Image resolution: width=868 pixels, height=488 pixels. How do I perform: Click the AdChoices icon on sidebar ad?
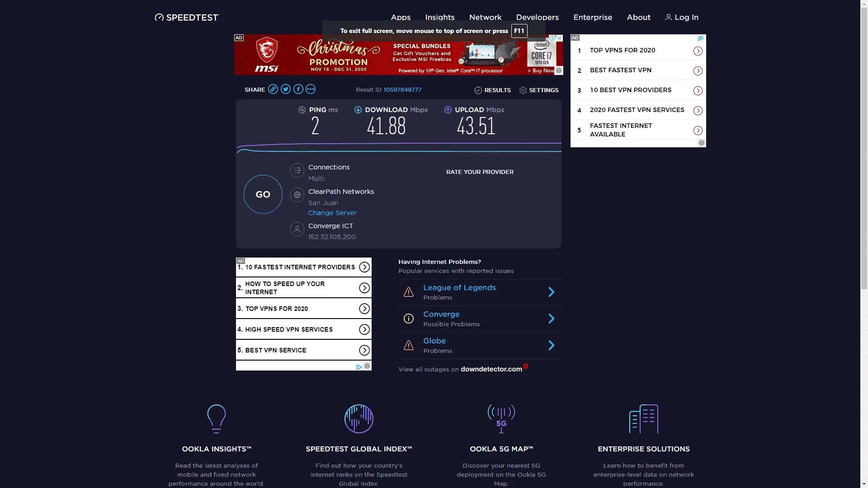pyautogui.click(x=700, y=38)
